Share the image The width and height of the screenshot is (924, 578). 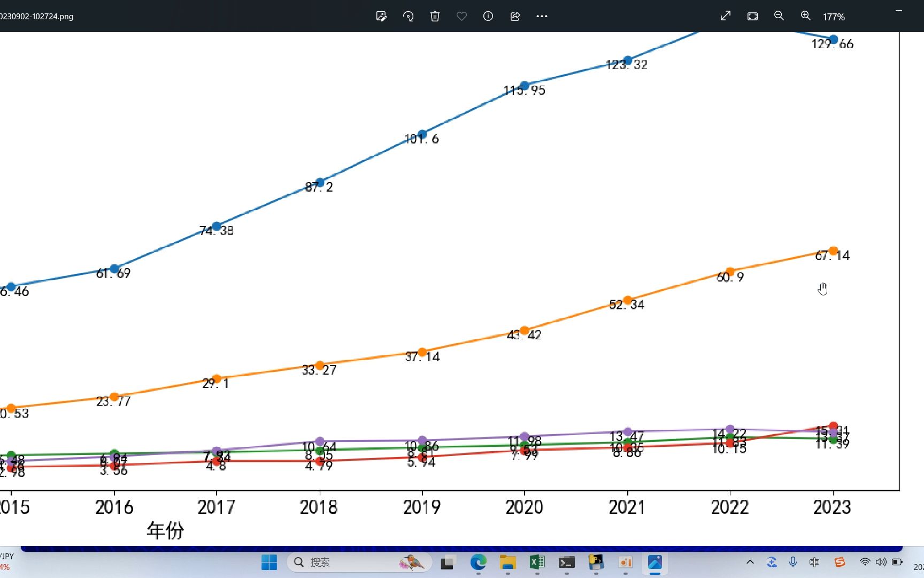coord(515,17)
